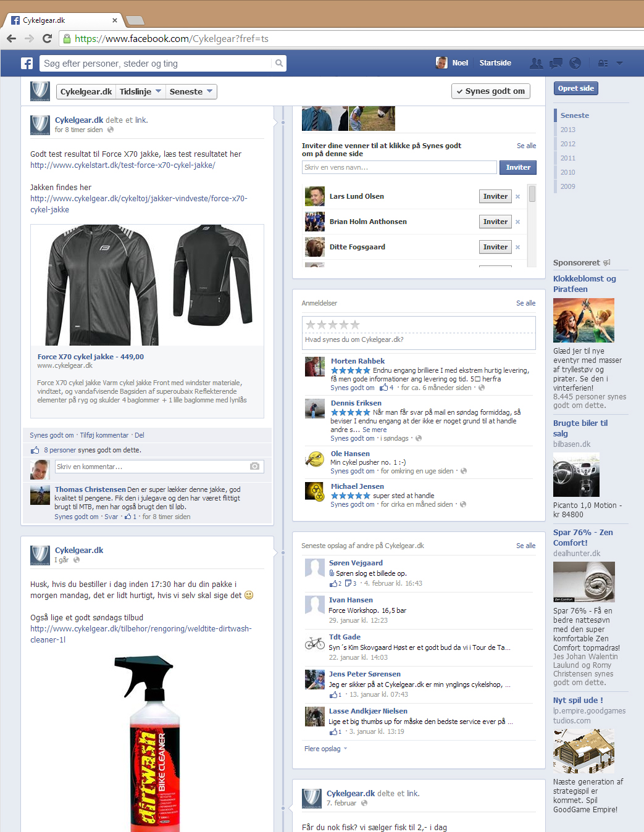Image resolution: width=644 pixels, height=832 pixels.
Task: Click the blue Inviter button beside the name field
Action: pos(518,167)
